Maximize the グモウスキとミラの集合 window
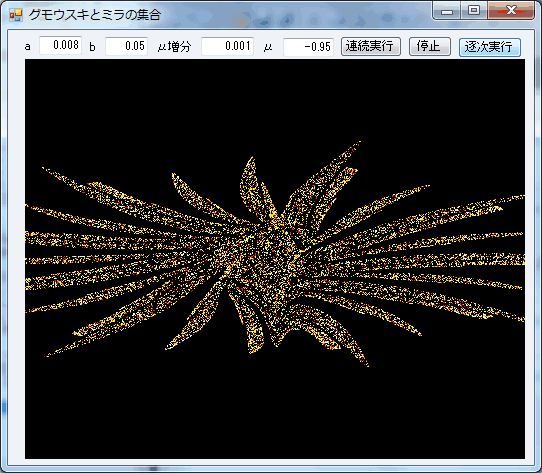Viewport: 542px width, 473px height. click(x=474, y=11)
